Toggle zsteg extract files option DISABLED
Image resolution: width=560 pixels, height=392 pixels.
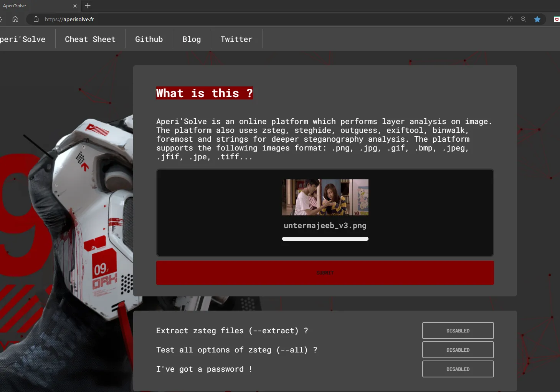pos(458,331)
